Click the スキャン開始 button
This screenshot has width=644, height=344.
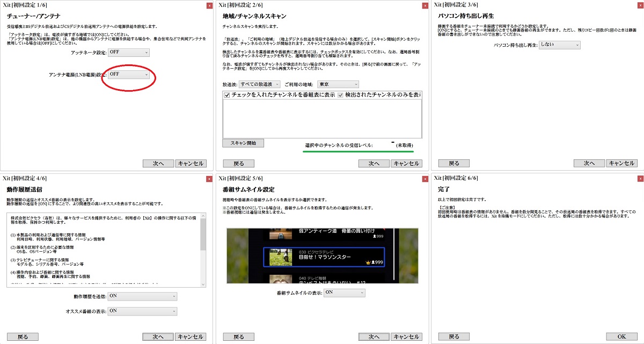[243, 143]
